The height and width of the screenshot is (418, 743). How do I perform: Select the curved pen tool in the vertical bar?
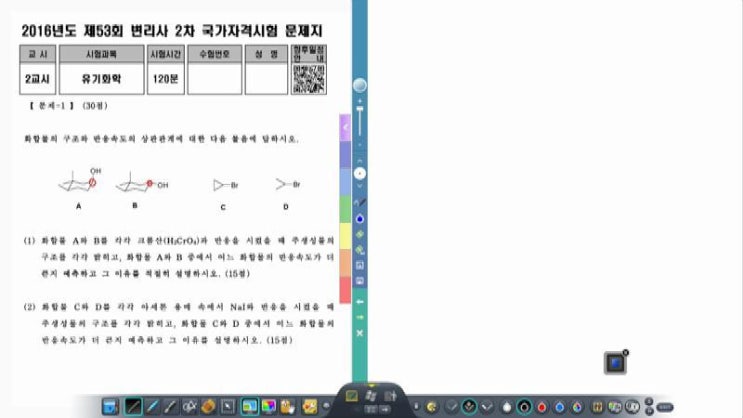pyautogui.click(x=360, y=203)
